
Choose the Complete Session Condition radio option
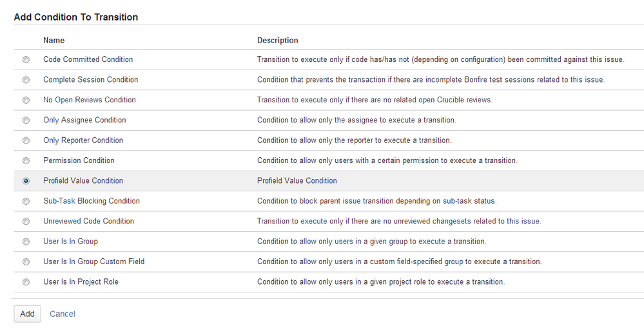(26, 80)
